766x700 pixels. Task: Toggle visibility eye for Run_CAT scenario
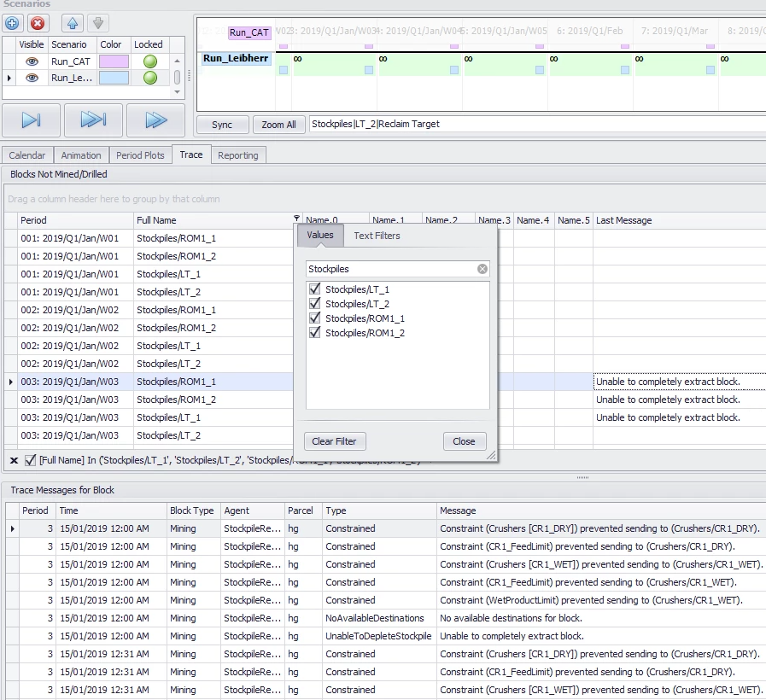32,61
